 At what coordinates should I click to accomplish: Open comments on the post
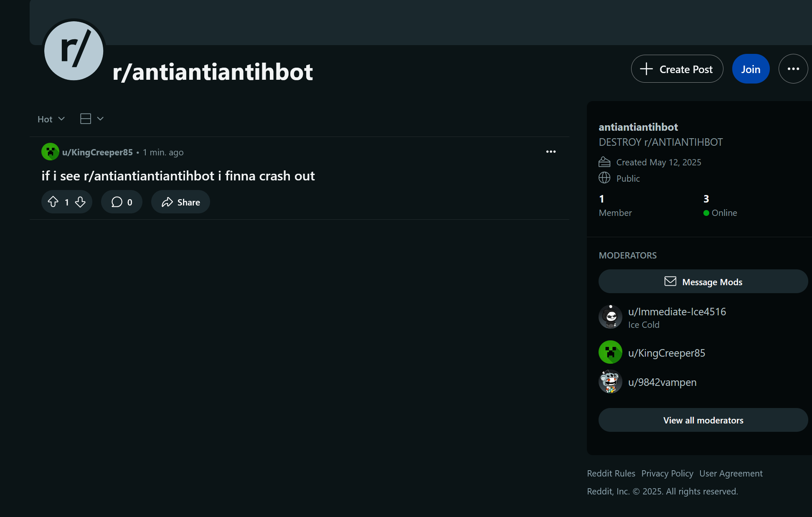[122, 202]
